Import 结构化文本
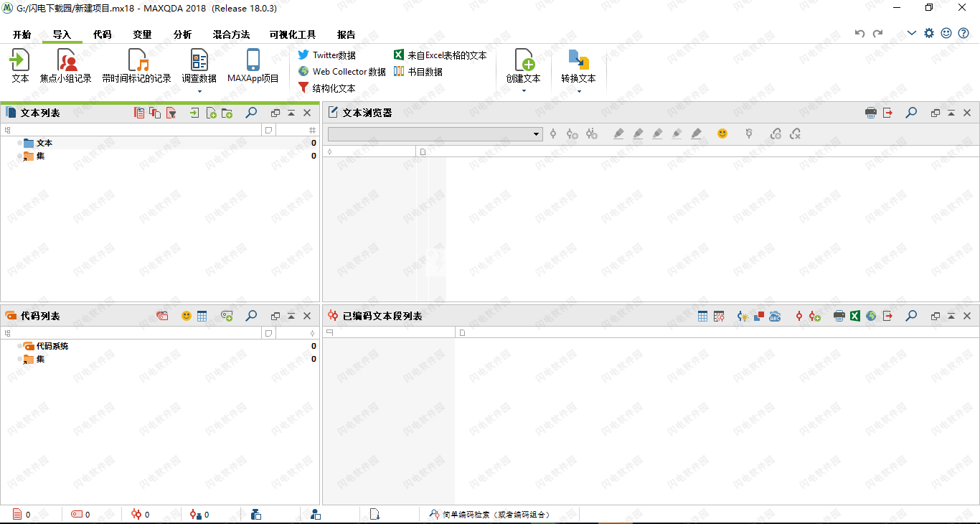980x524 pixels. 326,88
